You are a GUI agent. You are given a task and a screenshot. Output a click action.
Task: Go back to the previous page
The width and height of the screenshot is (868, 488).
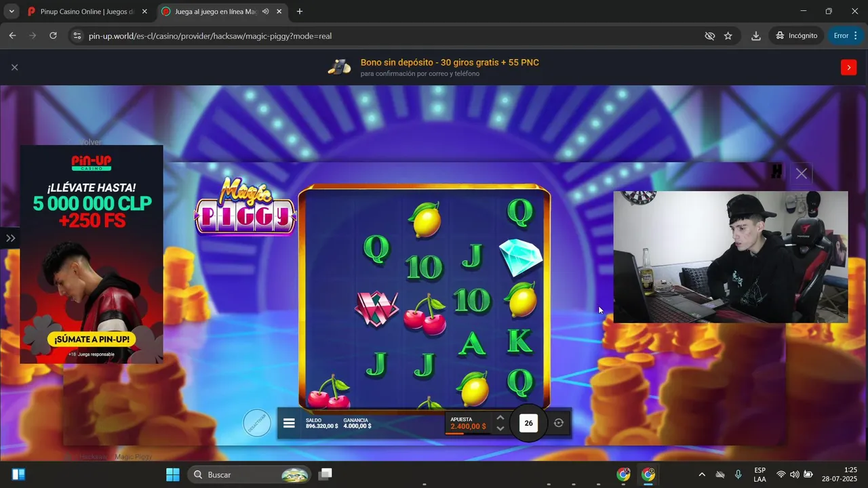pyautogui.click(x=12, y=36)
